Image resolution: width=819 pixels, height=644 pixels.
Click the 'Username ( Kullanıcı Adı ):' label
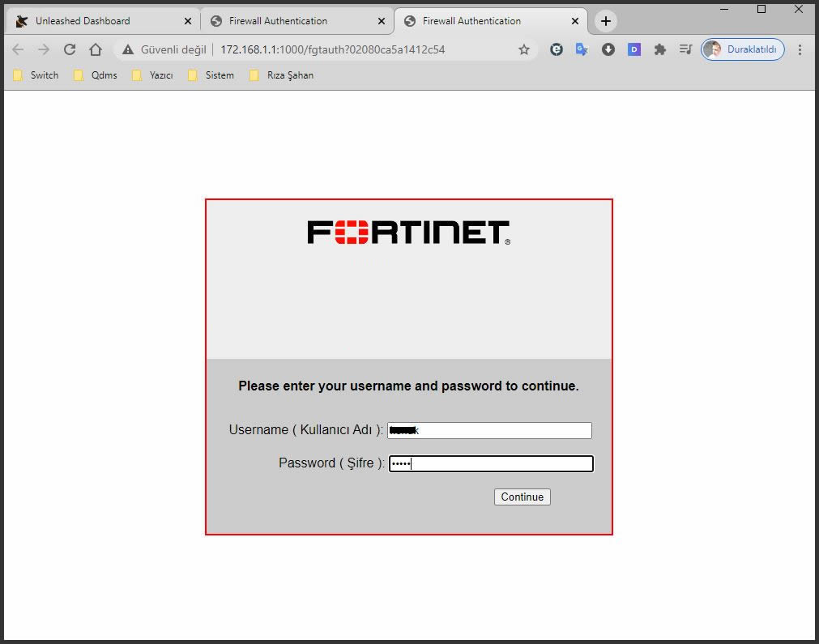[x=306, y=430]
